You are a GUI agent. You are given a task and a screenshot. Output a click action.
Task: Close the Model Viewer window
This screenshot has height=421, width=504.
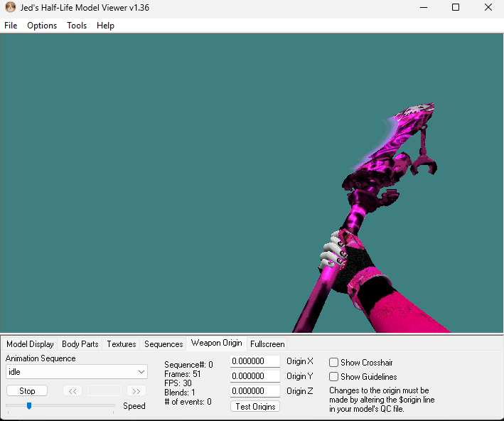coord(488,7)
